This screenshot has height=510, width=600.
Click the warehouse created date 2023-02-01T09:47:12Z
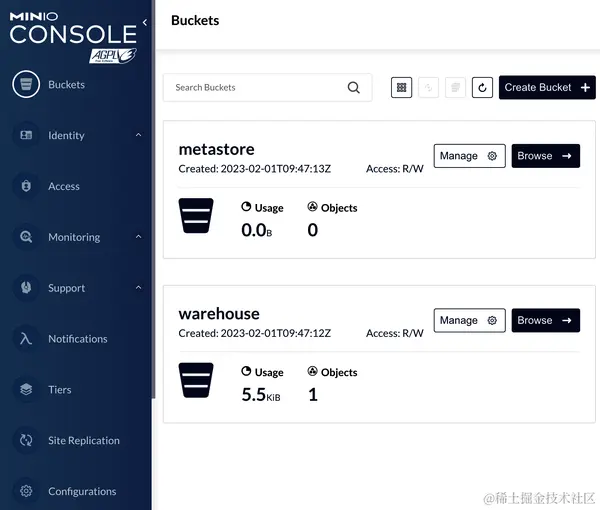[x=276, y=333]
